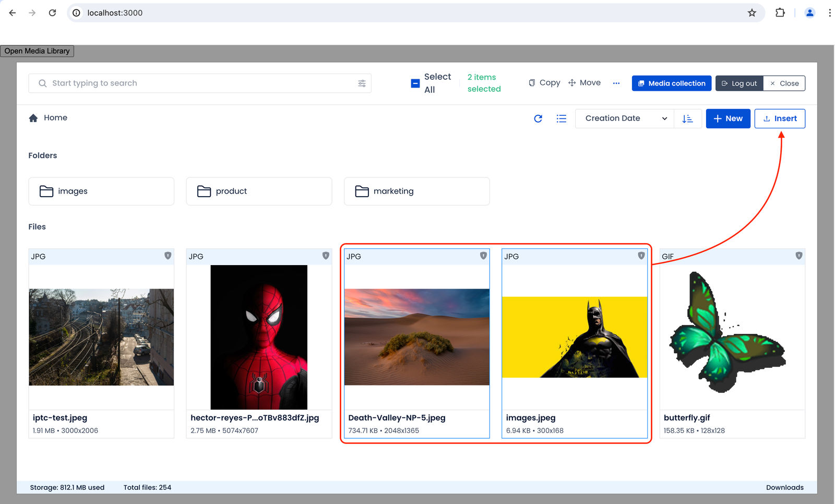Open search filter options icon
The image size is (835, 504).
click(362, 83)
